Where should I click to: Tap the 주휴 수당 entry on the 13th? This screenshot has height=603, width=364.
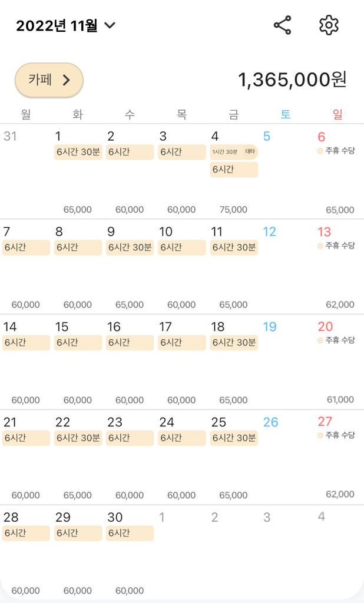coord(337,246)
